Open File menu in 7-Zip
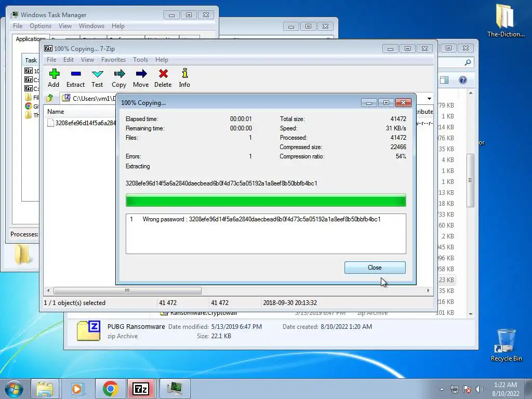 (x=51, y=60)
